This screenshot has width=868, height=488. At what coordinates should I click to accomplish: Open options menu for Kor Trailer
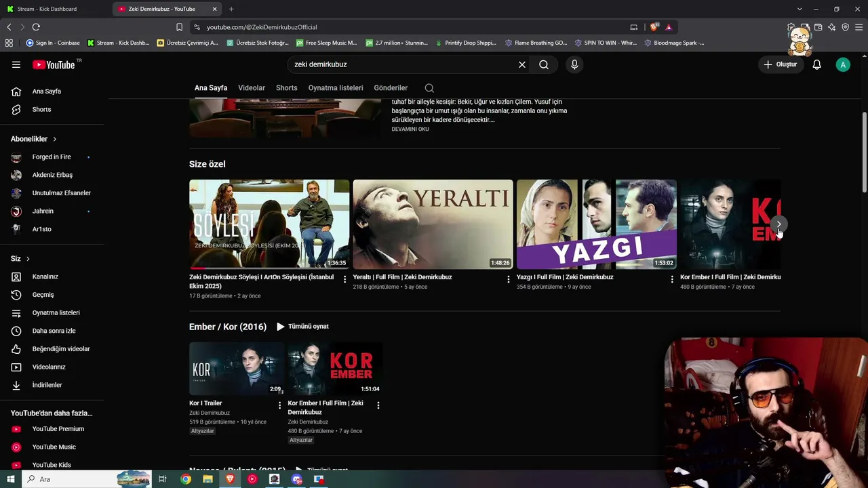(x=279, y=405)
